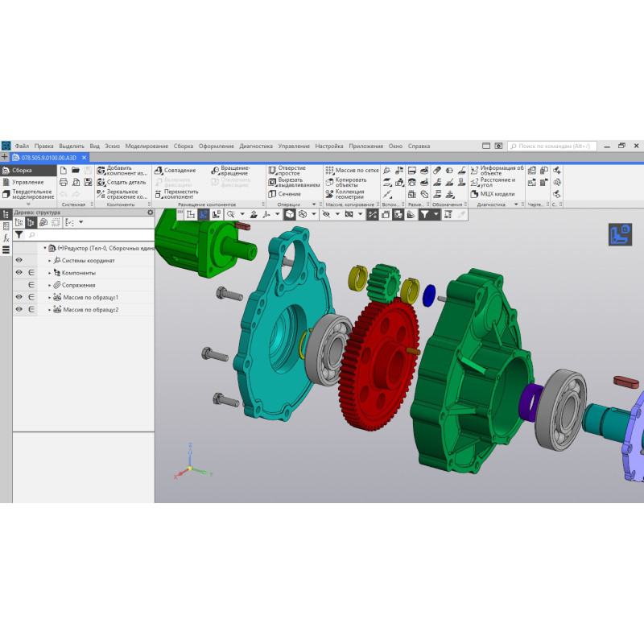Image resolution: width=644 pixels, height=644 pixels.
Task: Expand the Массив по образцу:1 node
Action: 50,297
